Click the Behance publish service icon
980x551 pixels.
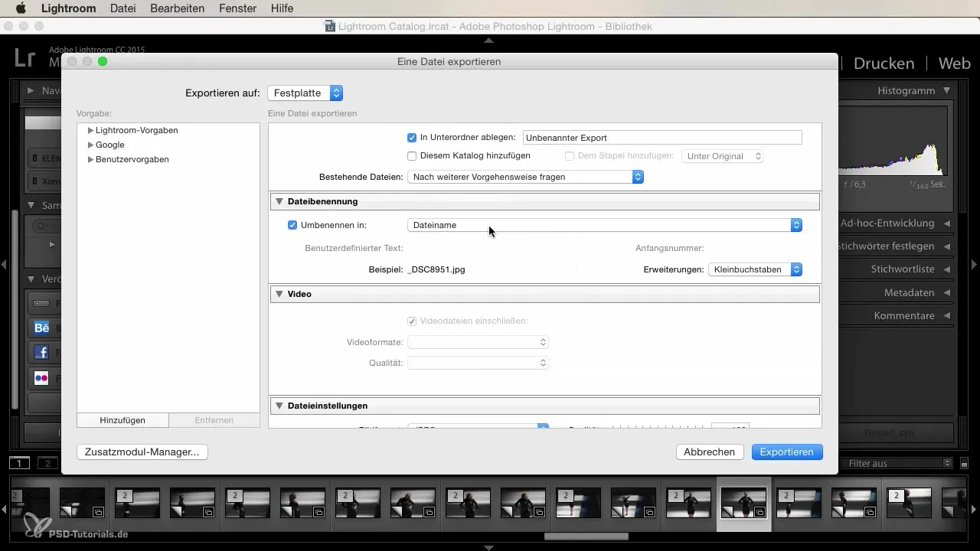pyautogui.click(x=41, y=328)
